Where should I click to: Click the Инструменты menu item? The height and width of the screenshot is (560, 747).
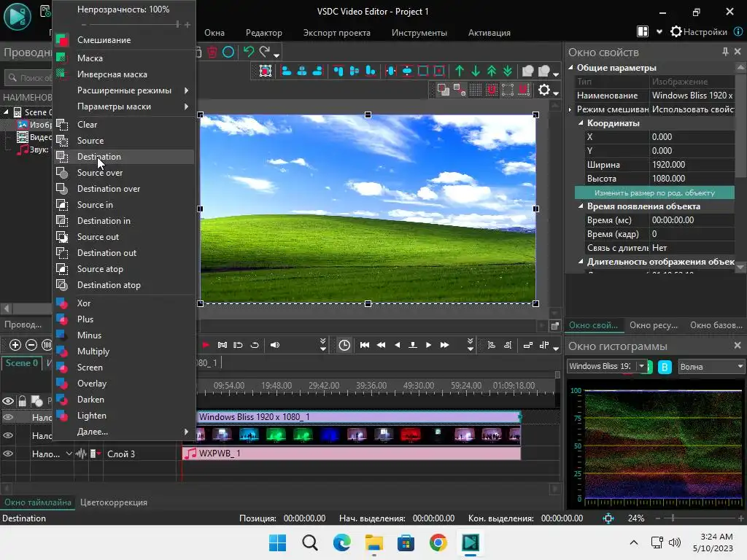pos(419,32)
